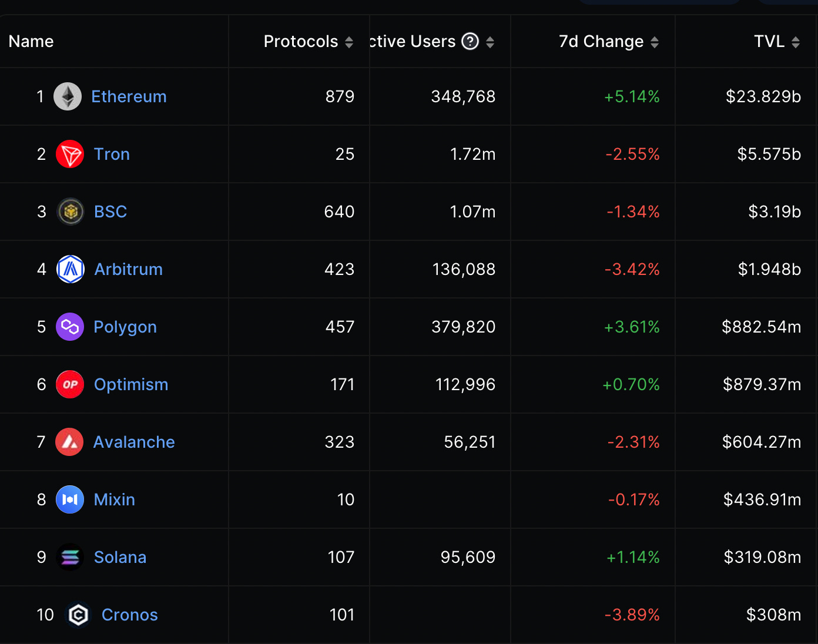Click Ethereum 7d change +5.14%
This screenshot has width=818, height=644.
[632, 96]
